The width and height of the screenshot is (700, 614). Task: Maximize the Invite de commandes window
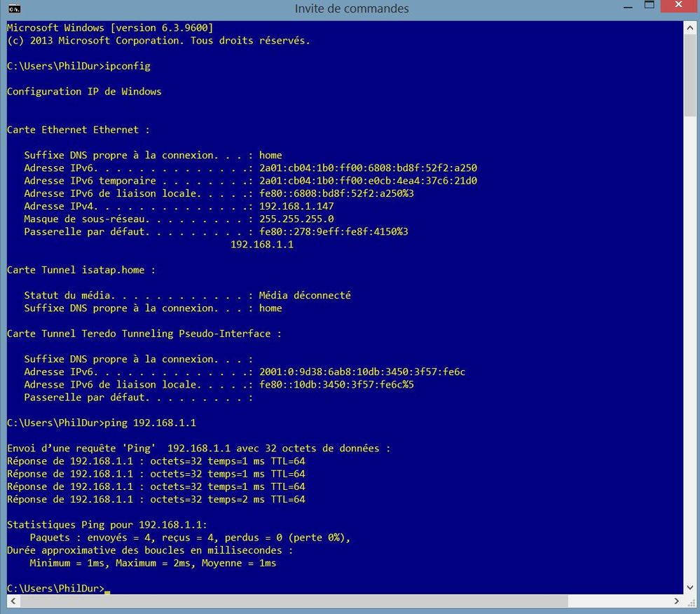click(650, 6)
